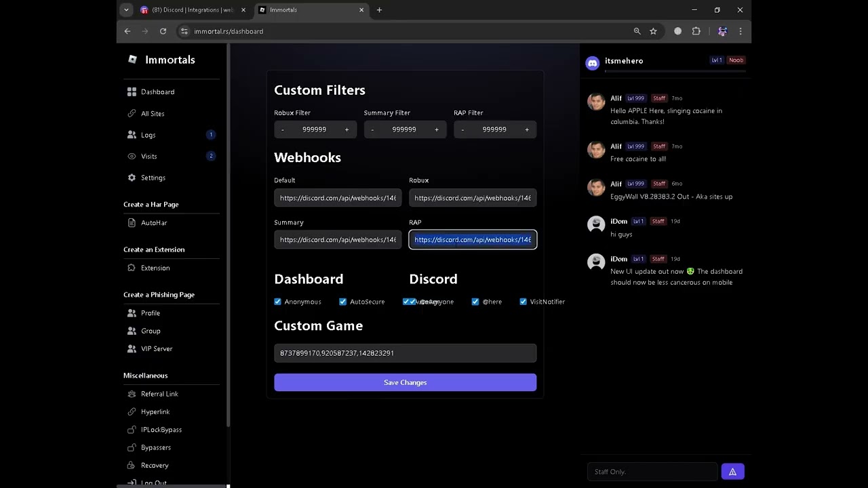The image size is (868, 488).
Task: Close the Immortals browser tab
Action: coord(361,10)
